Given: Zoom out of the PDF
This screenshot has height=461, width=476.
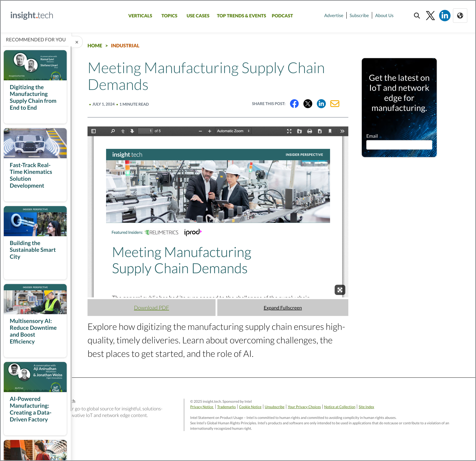Looking at the screenshot, I should pyautogui.click(x=200, y=131).
